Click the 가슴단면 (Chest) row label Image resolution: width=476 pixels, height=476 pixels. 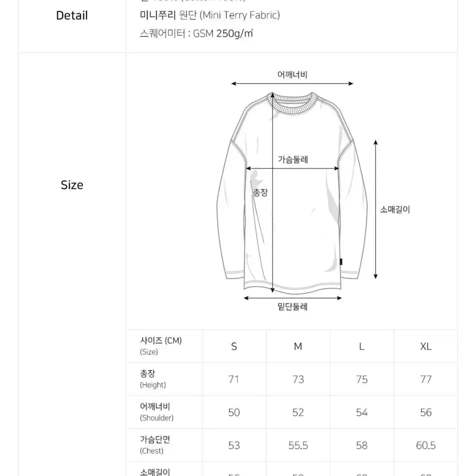(x=155, y=445)
